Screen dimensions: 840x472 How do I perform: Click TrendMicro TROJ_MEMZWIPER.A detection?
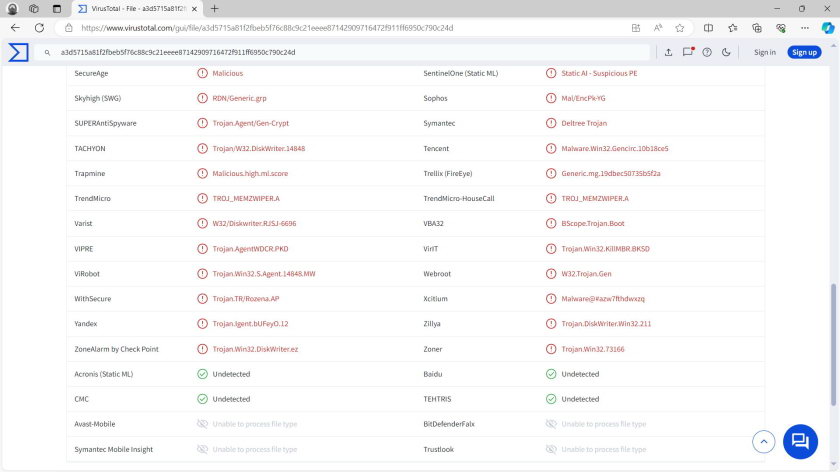pos(246,198)
